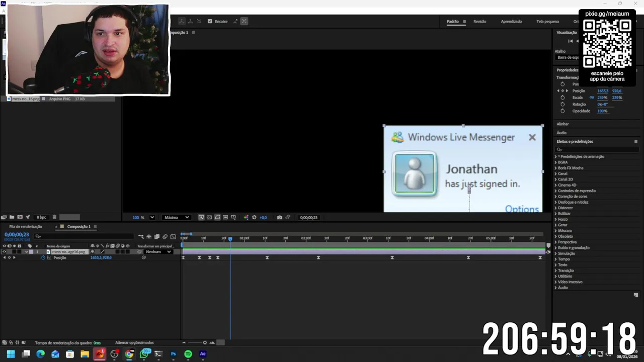
Task: Expand the Correção de cores category
Action: tap(556, 197)
